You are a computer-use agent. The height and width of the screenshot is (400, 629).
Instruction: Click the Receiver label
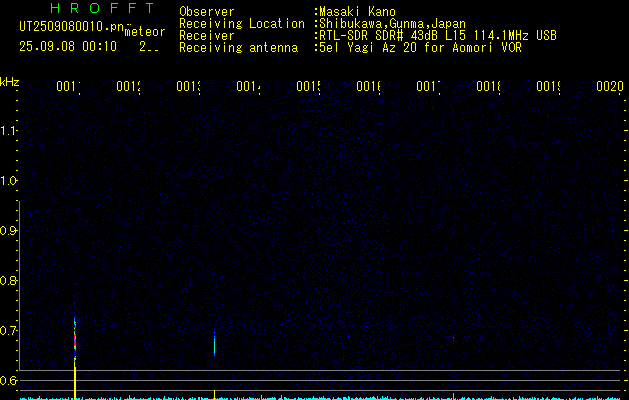[207, 36]
